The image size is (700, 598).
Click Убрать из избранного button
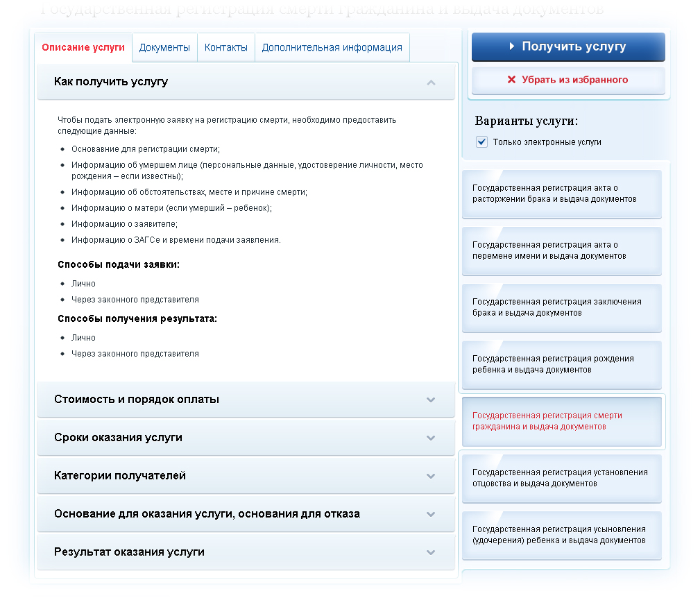click(568, 80)
